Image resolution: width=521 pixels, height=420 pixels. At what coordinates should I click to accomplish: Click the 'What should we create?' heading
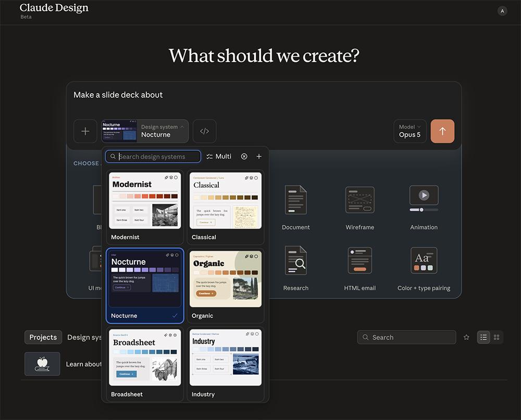click(x=264, y=56)
